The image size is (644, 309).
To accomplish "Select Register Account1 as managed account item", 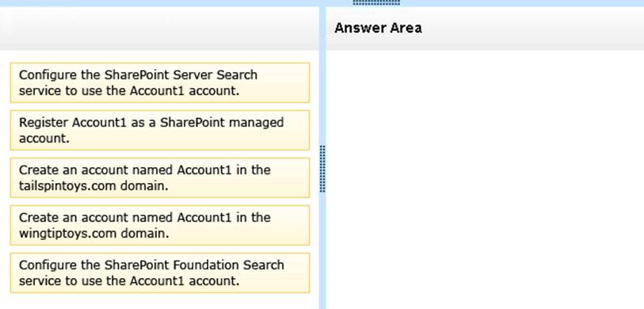I will [160, 130].
